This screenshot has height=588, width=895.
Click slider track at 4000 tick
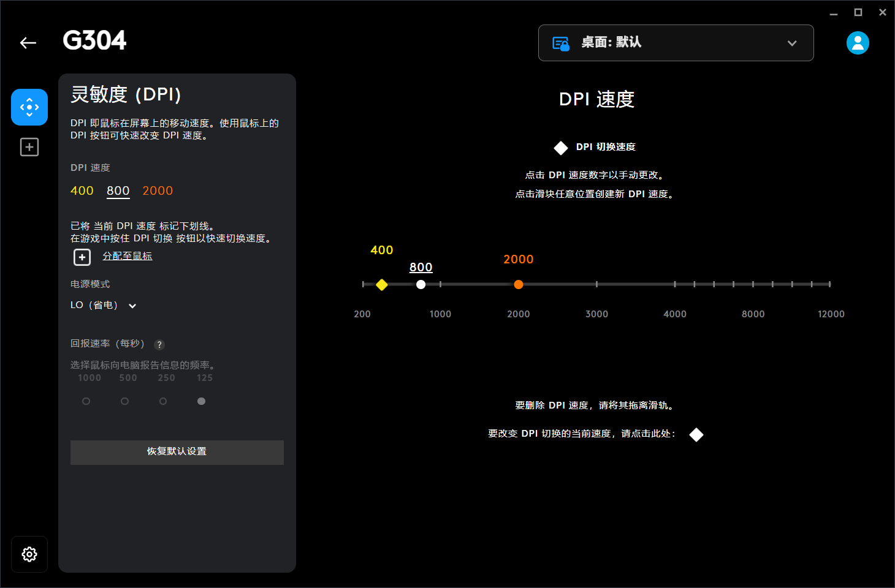[x=675, y=284]
